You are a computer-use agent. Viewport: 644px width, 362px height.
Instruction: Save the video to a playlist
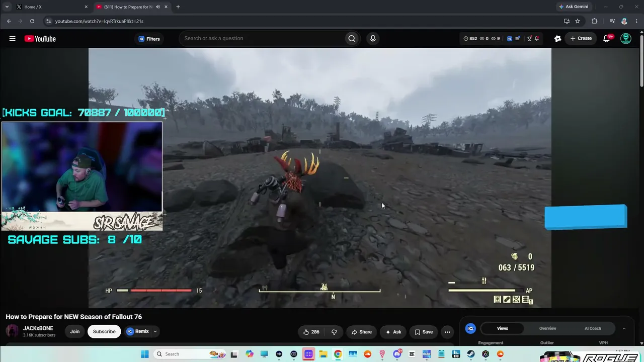(424, 332)
